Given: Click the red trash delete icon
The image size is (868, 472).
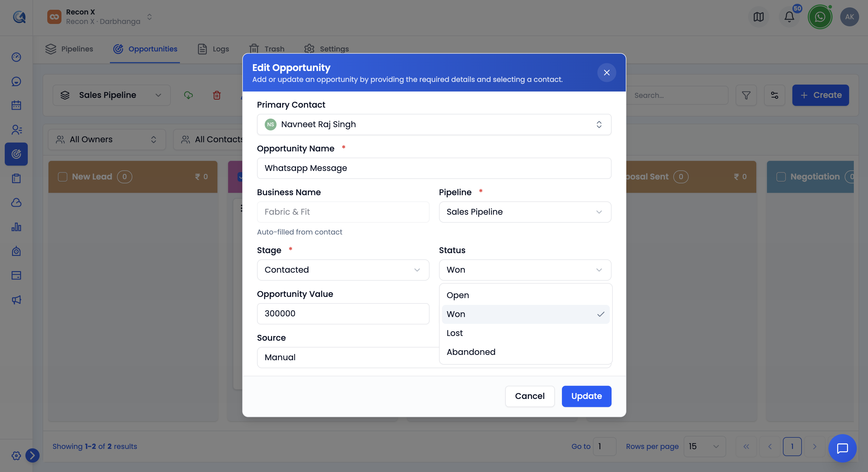Looking at the screenshot, I should point(217,95).
